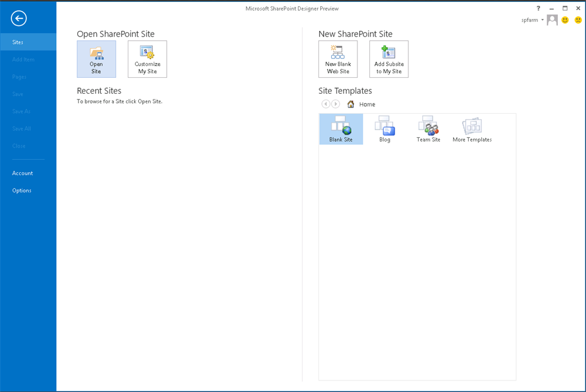Image resolution: width=586 pixels, height=392 pixels.
Task: Go back in Site Templates navigation
Action: pos(326,104)
